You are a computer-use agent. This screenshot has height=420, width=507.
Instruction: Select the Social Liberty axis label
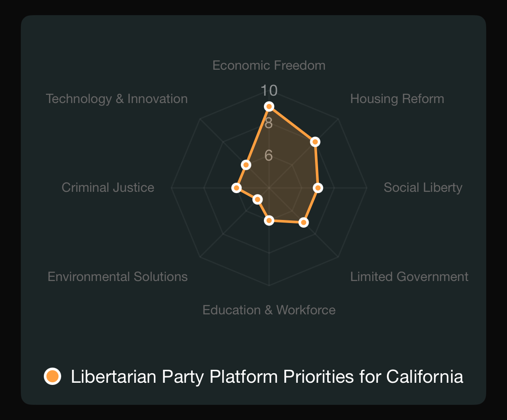pos(423,188)
